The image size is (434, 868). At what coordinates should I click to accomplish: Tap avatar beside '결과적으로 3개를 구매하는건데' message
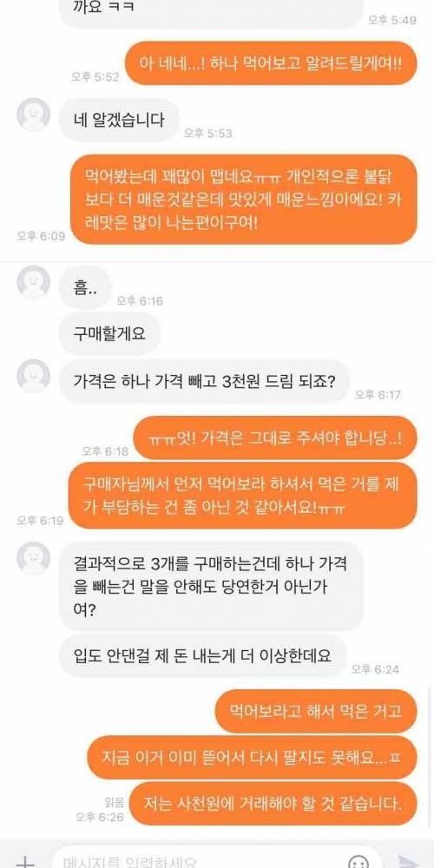[x=33, y=558]
